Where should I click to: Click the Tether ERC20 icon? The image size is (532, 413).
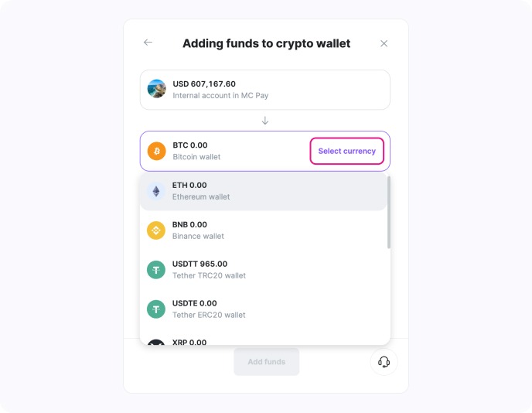click(156, 309)
